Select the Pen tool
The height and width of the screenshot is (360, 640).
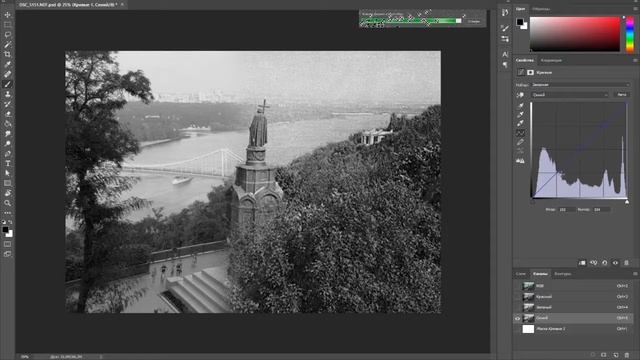[7, 153]
